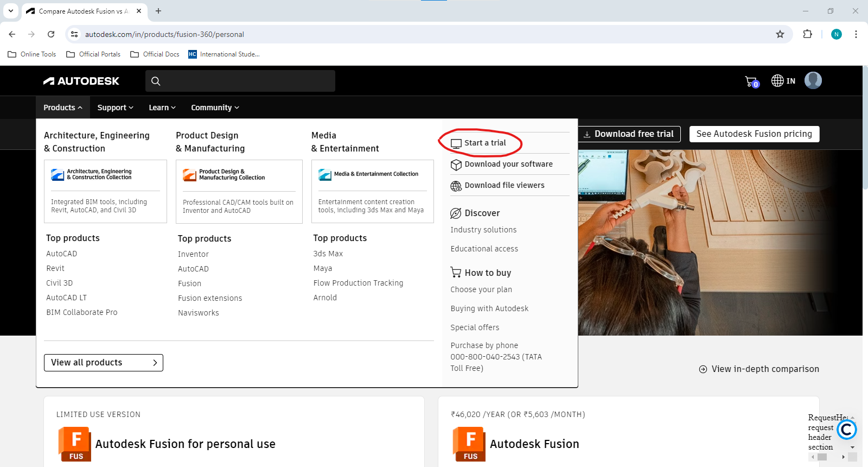Click the Media & Entertainment Collection icon
The image size is (868, 467).
325,175
